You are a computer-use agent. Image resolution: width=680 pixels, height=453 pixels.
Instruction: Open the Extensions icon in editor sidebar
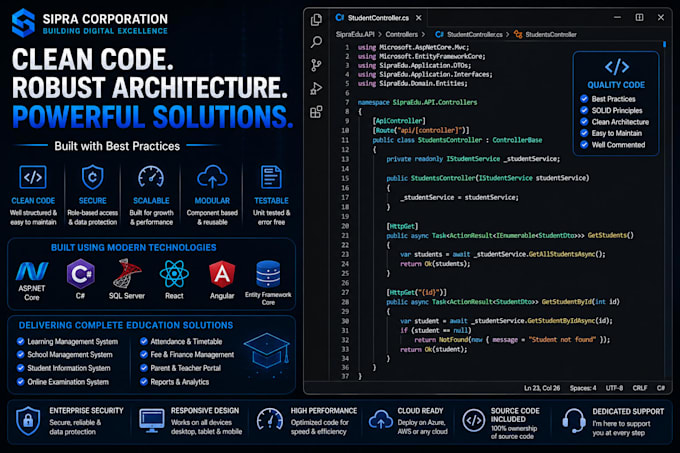click(316, 112)
